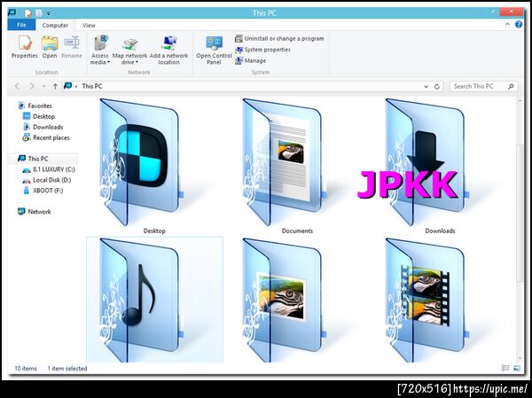Click the search magnifier icon

pyautogui.click(x=511, y=87)
